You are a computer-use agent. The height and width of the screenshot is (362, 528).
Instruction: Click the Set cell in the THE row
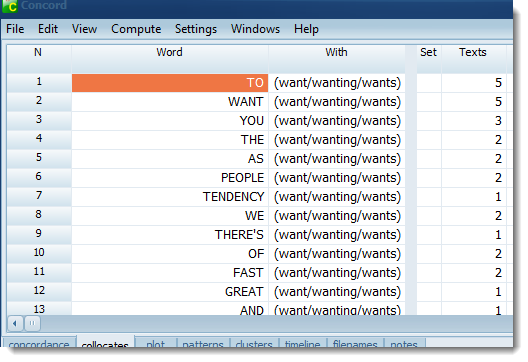click(429, 140)
